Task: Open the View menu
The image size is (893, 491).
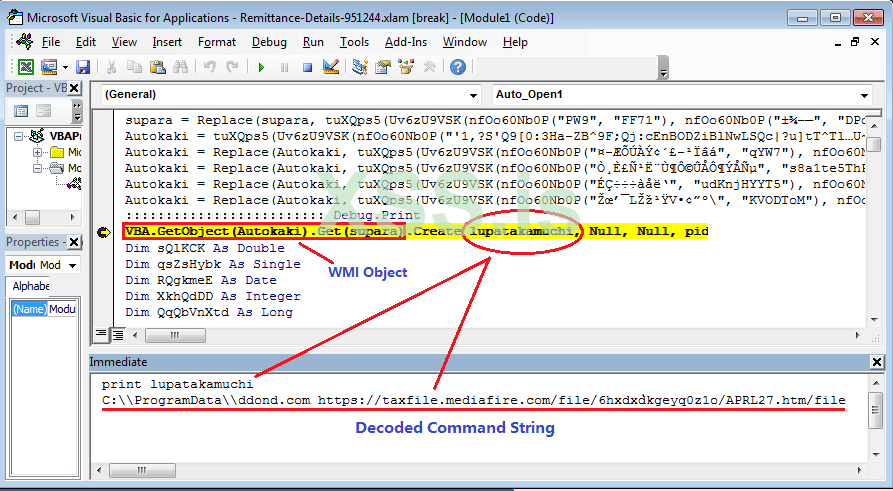Action: pyautogui.click(x=124, y=42)
